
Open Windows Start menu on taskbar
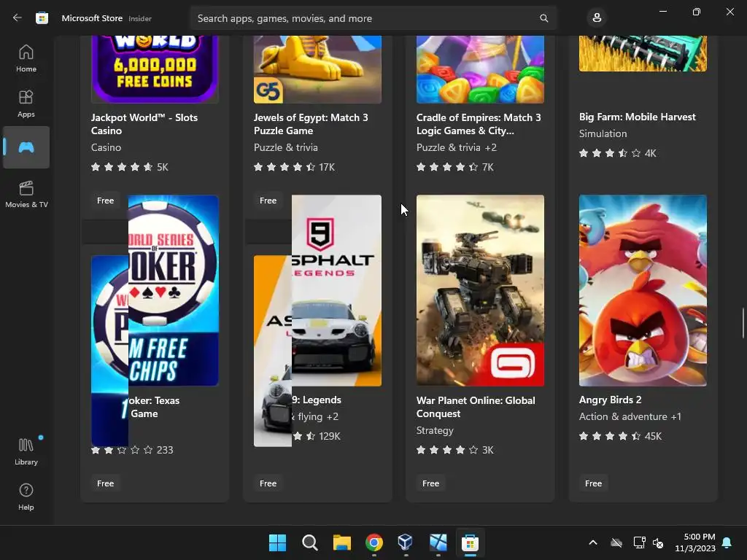coord(277,542)
